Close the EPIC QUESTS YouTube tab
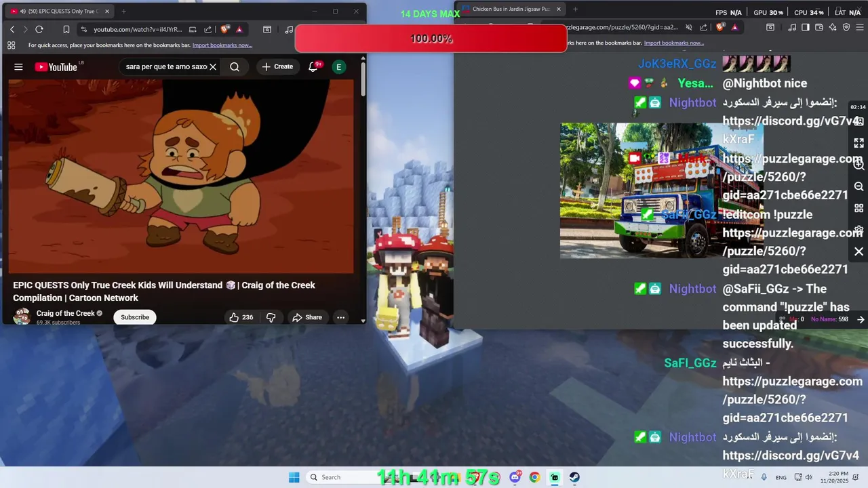Image resolution: width=868 pixels, height=488 pixels. coord(106,11)
